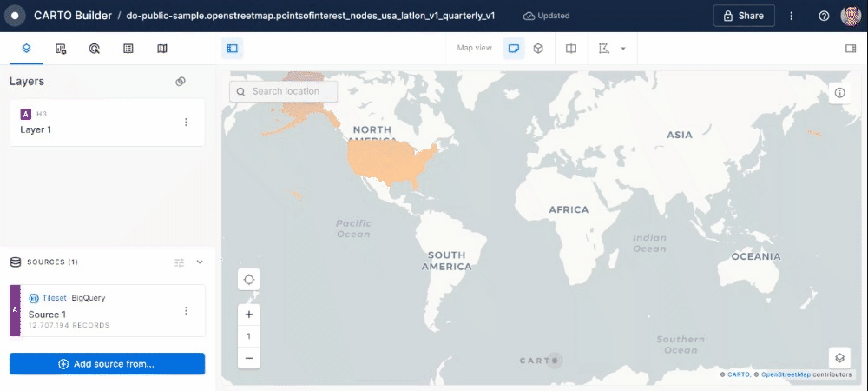Click the map info icon
Viewport: 868px width, 391px height.
[839, 93]
